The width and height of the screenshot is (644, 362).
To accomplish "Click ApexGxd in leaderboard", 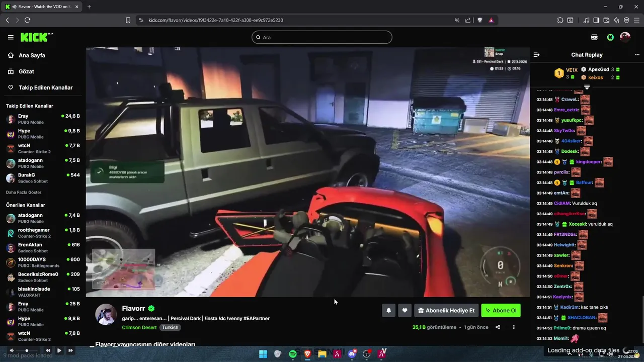I will click(599, 69).
